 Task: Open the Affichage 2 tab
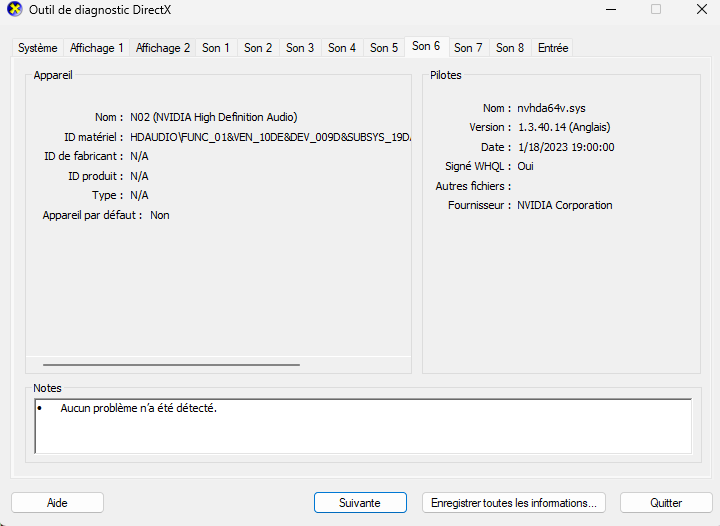(x=163, y=48)
